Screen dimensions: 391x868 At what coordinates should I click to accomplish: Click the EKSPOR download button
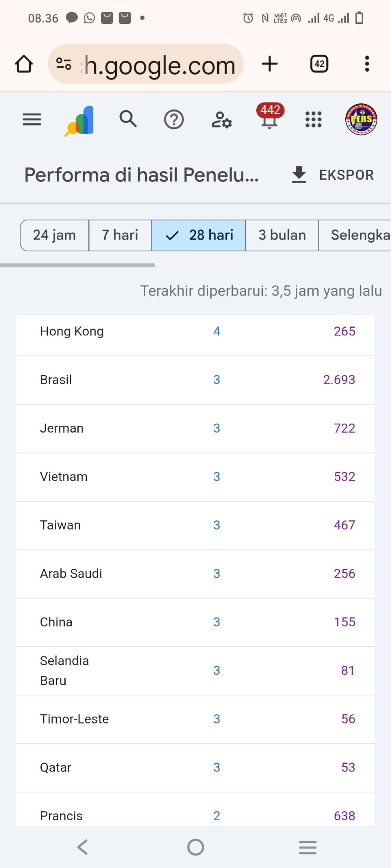coord(333,175)
